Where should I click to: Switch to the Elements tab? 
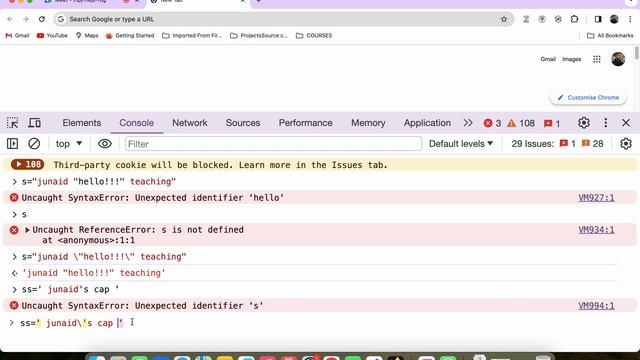point(82,123)
